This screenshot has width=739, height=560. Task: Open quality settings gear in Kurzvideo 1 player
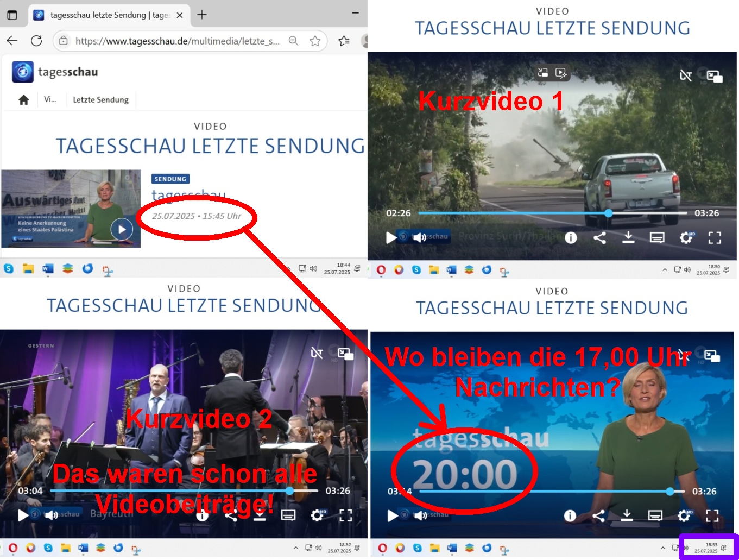[x=686, y=237]
